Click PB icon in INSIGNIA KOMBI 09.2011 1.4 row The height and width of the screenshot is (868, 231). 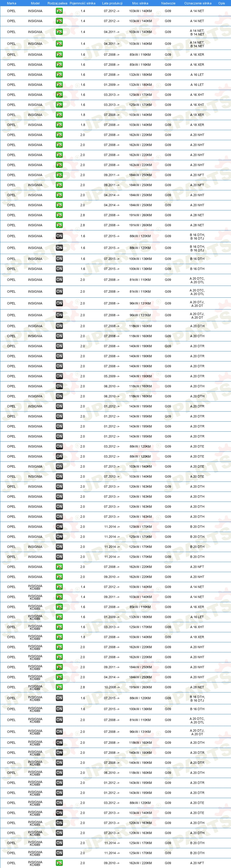[x=59, y=597]
